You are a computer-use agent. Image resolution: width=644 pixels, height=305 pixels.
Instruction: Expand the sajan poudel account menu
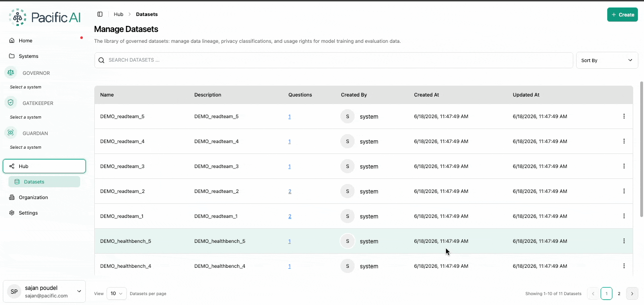44,292
